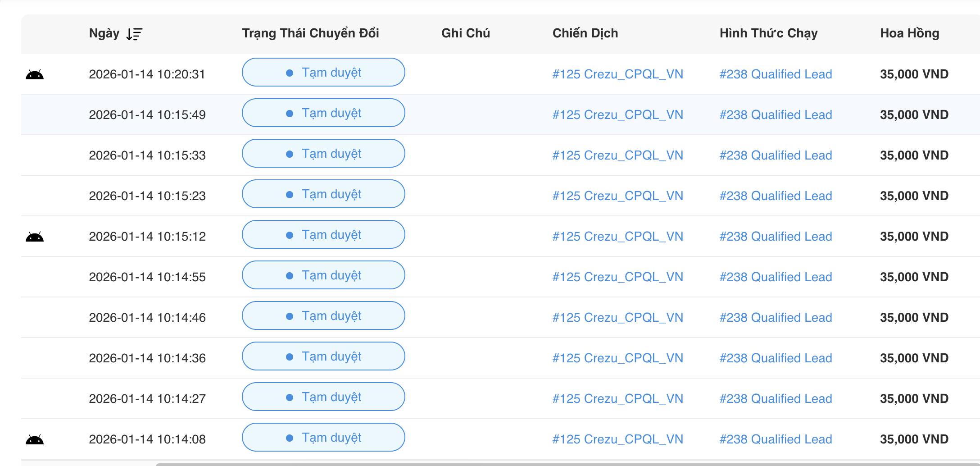The width and height of the screenshot is (980, 466).
Task: Click Tạm duyệt status badge for 10:15:49
Action: (323, 113)
